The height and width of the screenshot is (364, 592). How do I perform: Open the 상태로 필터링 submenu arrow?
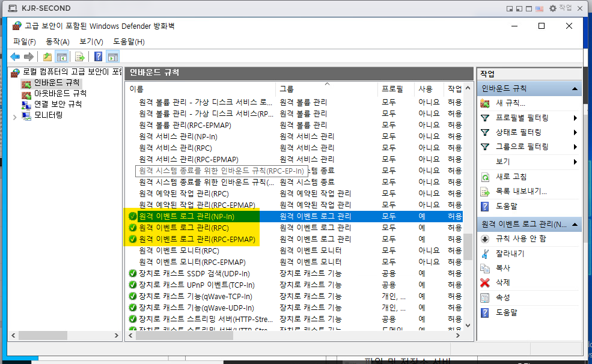575,132
